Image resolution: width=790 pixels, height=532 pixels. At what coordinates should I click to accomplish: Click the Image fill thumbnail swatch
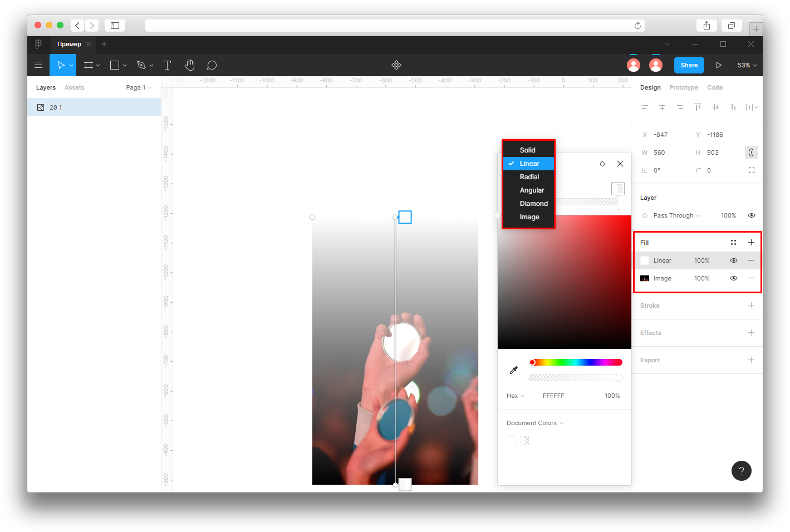645,278
